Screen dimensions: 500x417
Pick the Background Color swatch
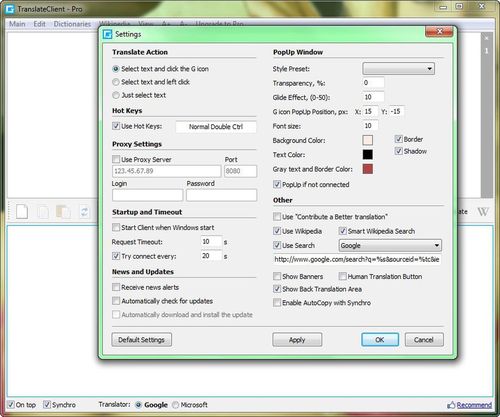coord(368,140)
